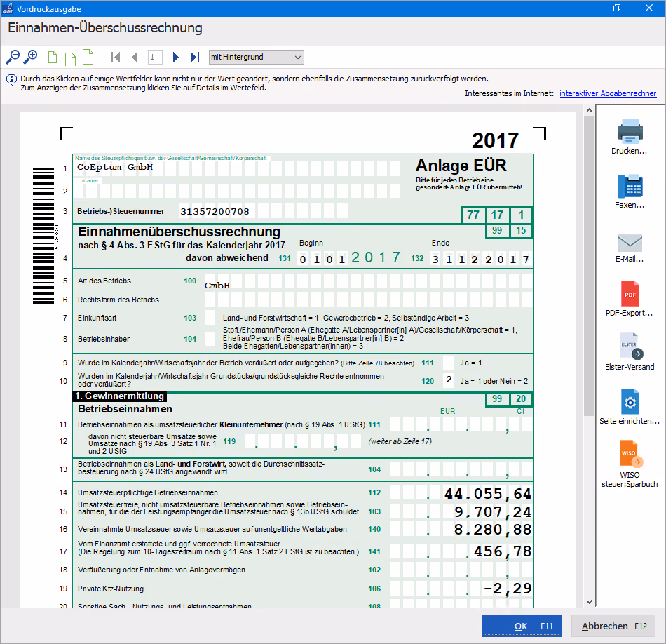Open WISO steuer:Sparbuch export
Viewport: 666px width, 644px height.
[x=630, y=464]
